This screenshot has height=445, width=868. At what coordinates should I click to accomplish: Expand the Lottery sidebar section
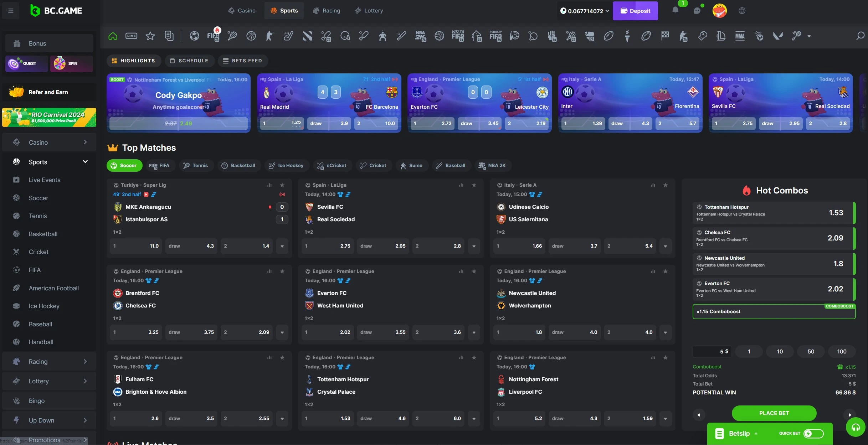tap(85, 381)
